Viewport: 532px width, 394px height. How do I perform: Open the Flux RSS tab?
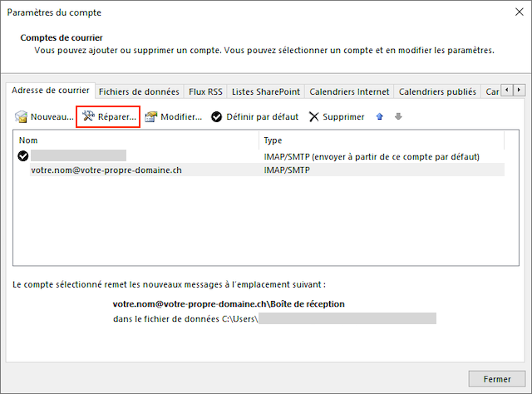(x=205, y=91)
